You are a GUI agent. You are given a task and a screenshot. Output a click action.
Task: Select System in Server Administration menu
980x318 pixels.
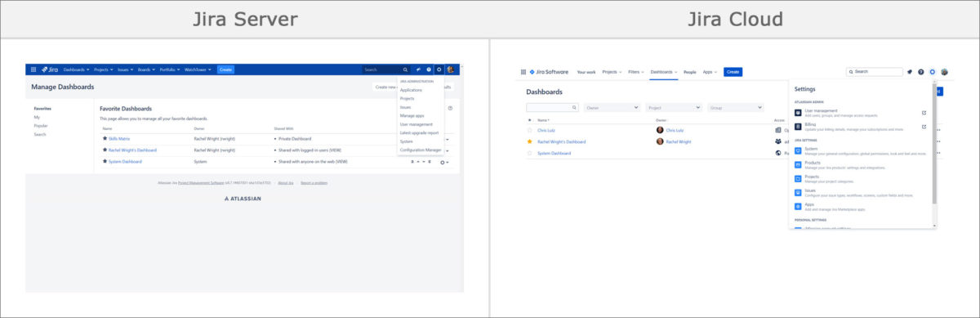coord(407,141)
